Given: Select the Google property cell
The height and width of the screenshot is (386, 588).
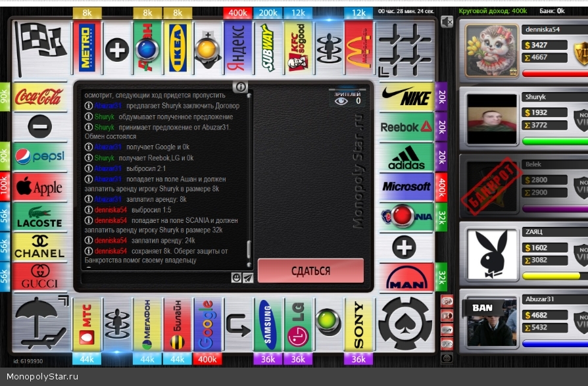Looking at the screenshot, I should point(207,326).
